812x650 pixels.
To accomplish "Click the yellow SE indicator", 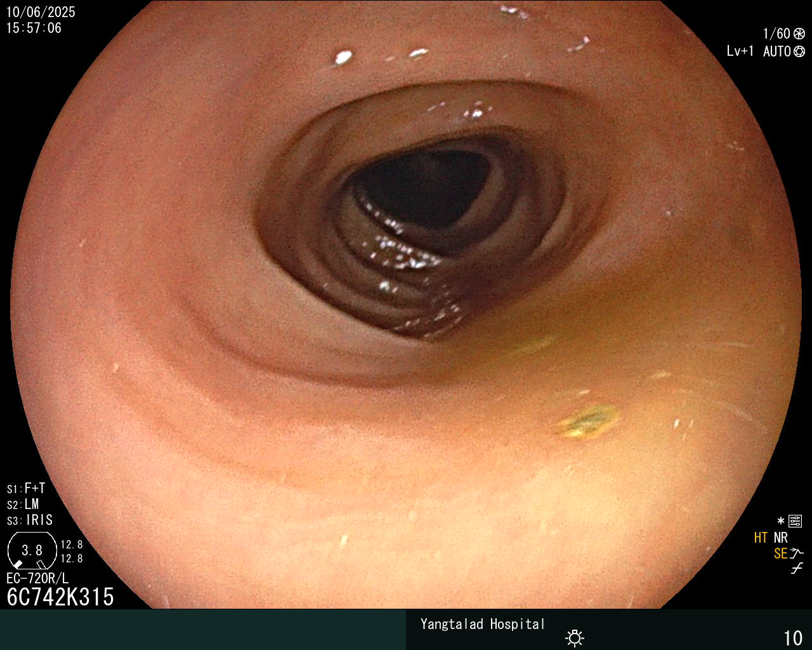I will 780,554.
